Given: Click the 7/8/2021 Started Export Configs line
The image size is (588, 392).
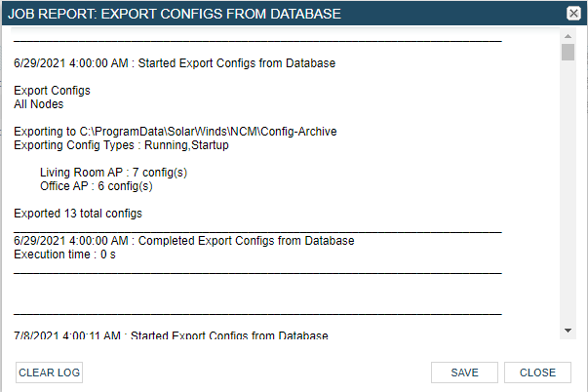Looking at the screenshot, I should pos(171,335).
